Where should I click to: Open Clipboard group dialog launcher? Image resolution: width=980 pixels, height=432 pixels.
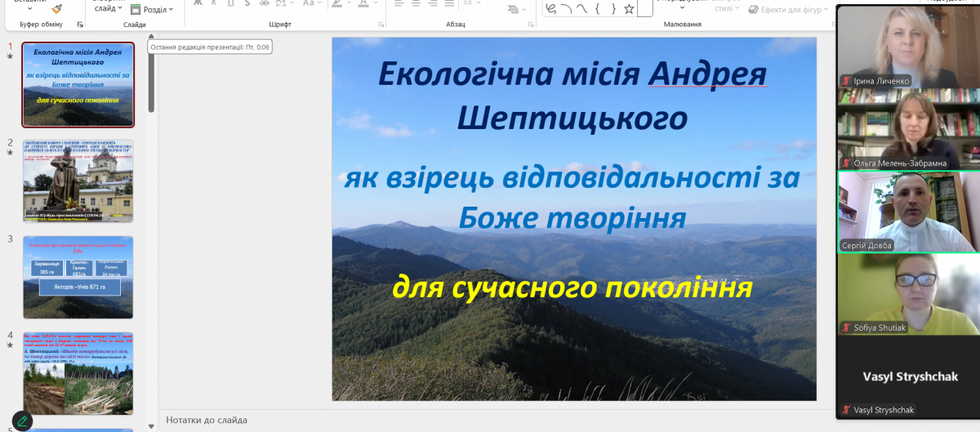coord(80,24)
